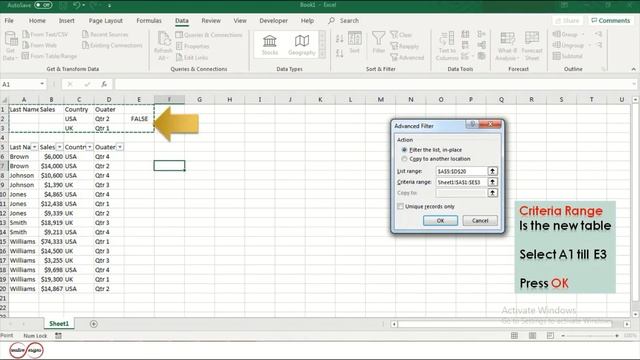Open Quater column filter dropdown

pos(120,147)
